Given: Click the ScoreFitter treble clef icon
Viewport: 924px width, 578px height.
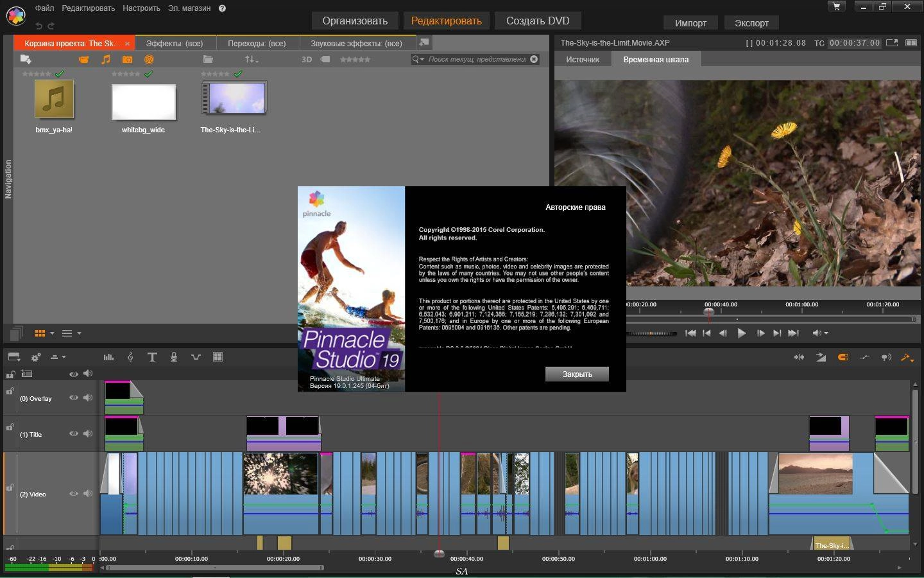Looking at the screenshot, I should pos(130,357).
